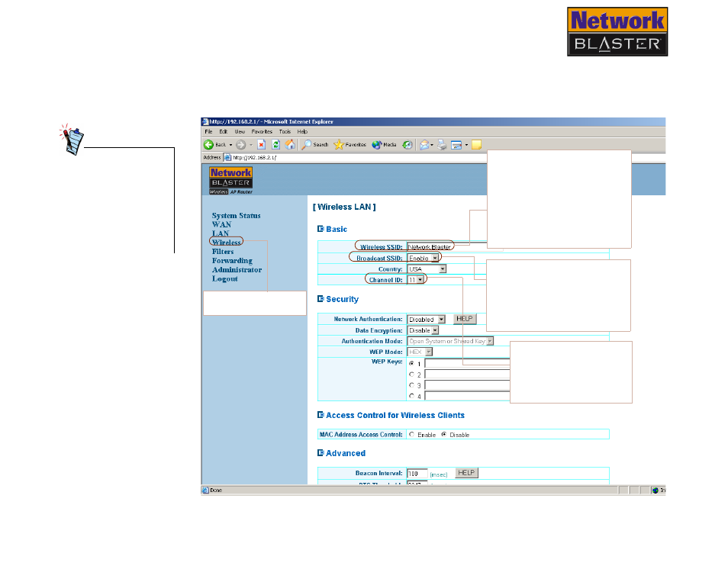Click the Security section header icon

coord(321,299)
